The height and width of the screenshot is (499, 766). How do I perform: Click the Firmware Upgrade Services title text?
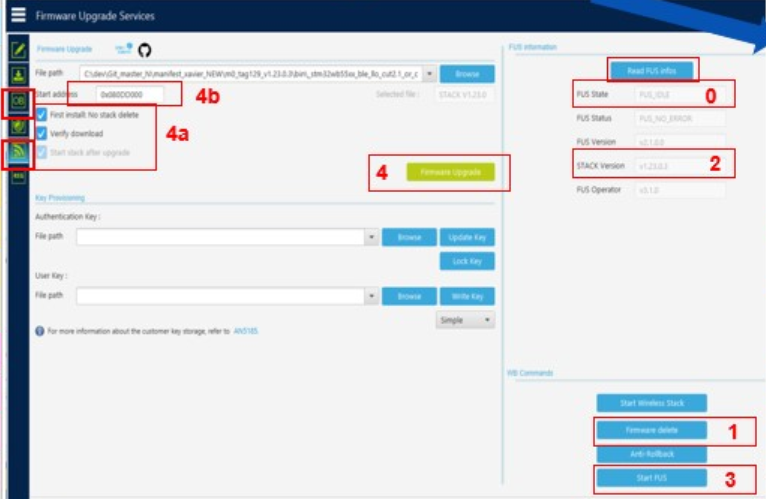tap(95, 16)
